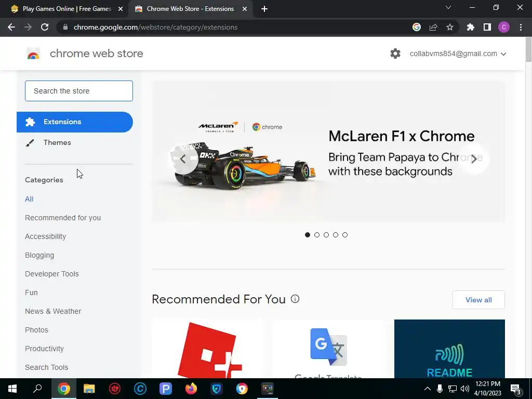Image resolution: width=532 pixels, height=399 pixels.
Task: Open web store settings gear
Action: 395,54
